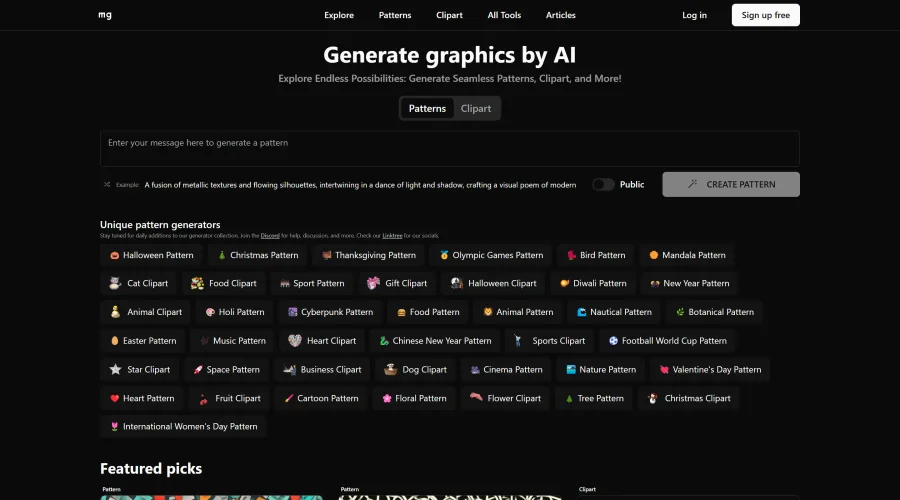Open Floral Pattern generator
This screenshot has width=900, height=500.
[414, 398]
